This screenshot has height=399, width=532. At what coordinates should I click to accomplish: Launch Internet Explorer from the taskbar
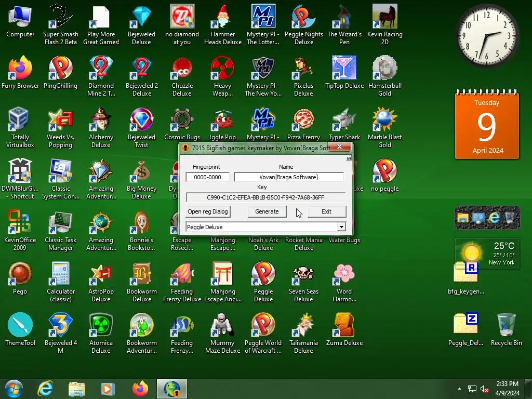45,389
